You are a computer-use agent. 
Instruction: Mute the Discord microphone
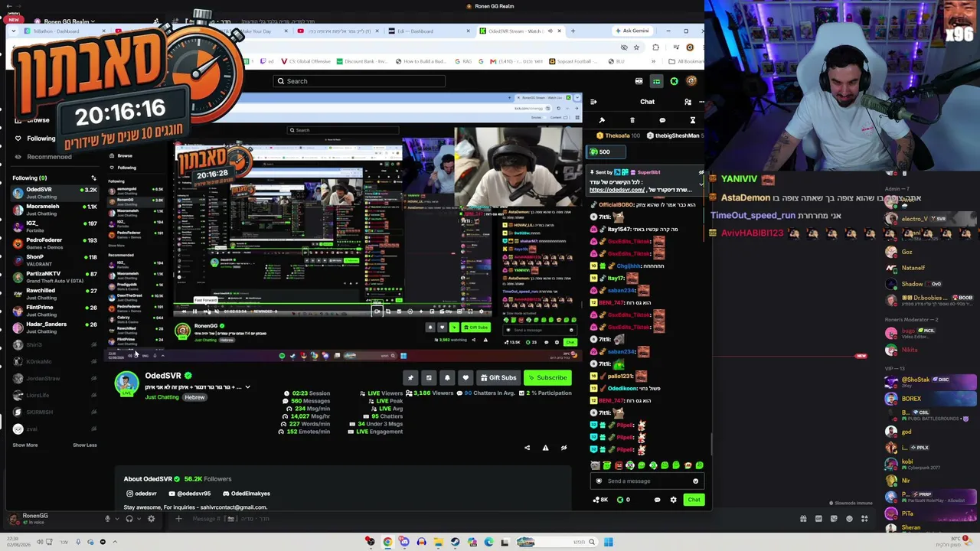[107, 519]
